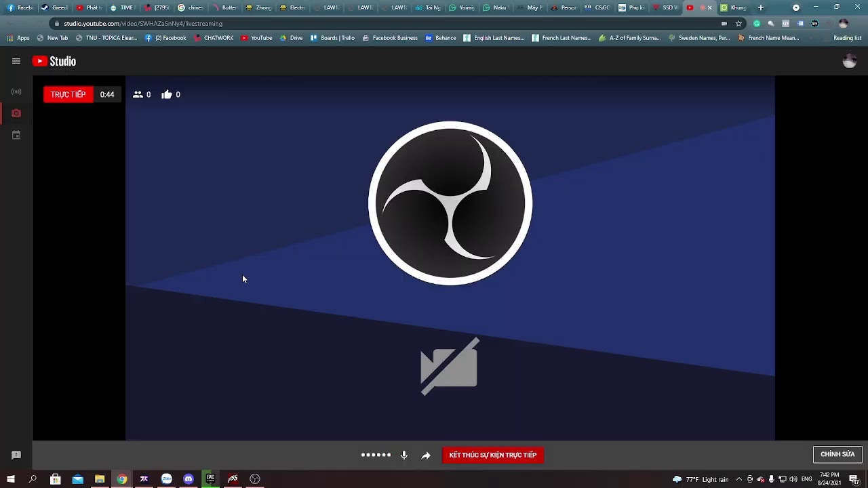Select the Webcam camera icon in sidebar

(x=16, y=113)
